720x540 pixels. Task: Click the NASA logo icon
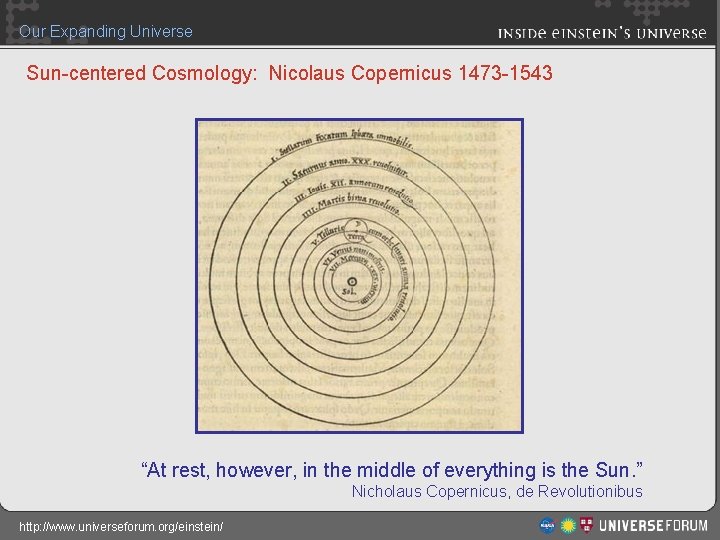[x=547, y=525]
